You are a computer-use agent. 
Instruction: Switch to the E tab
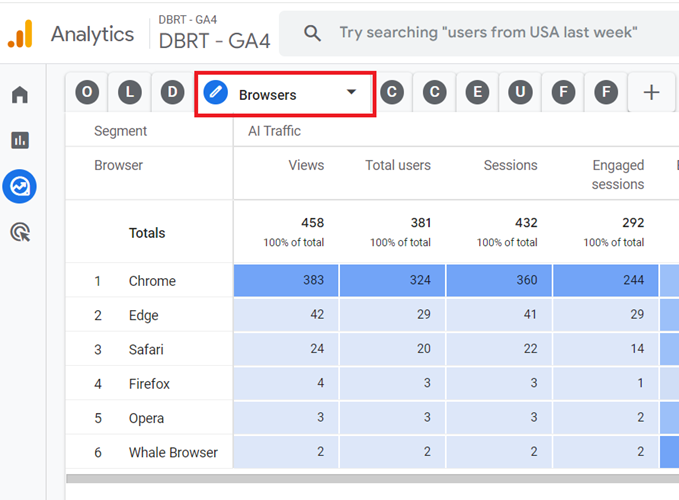coord(478,92)
